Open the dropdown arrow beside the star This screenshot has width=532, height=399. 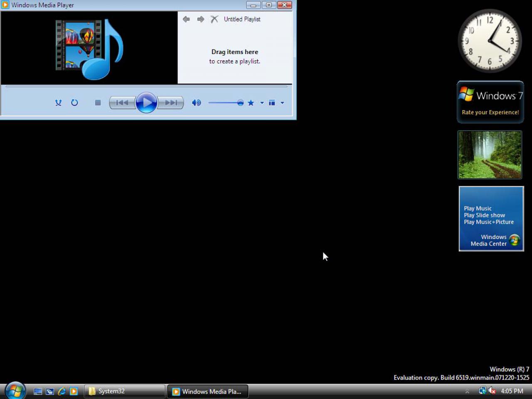click(x=262, y=103)
